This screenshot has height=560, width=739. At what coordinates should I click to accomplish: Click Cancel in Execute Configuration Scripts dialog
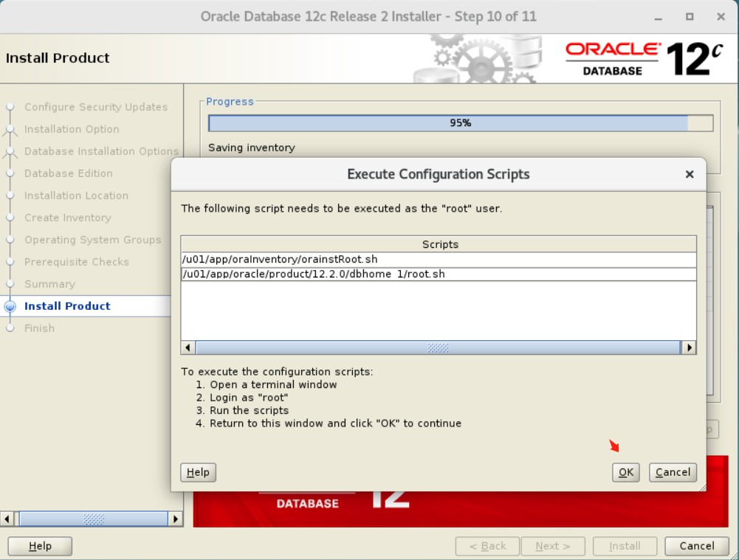click(673, 472)
